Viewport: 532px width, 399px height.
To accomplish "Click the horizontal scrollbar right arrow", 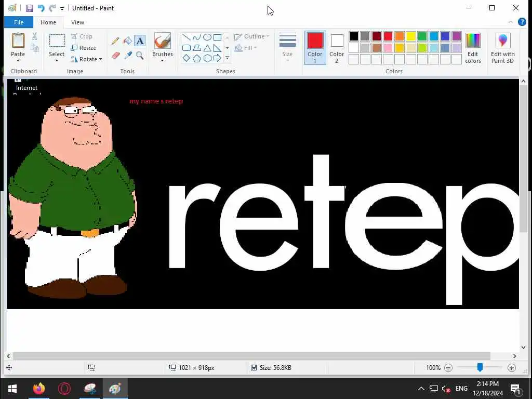I will point(515,356).
